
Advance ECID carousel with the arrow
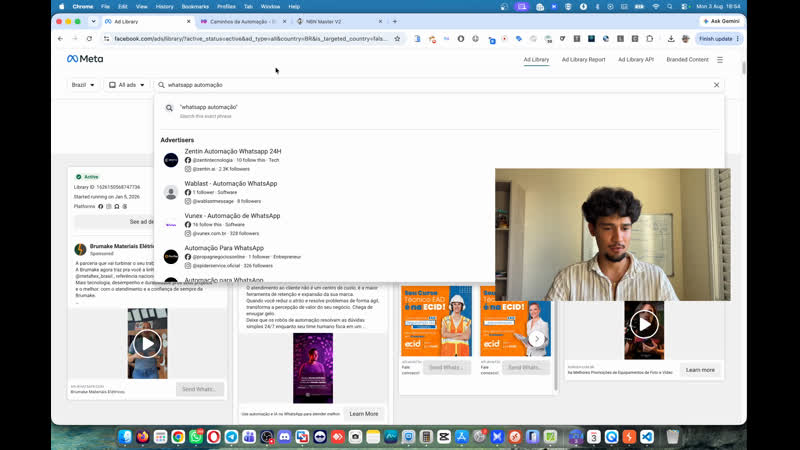pos(537,339)
